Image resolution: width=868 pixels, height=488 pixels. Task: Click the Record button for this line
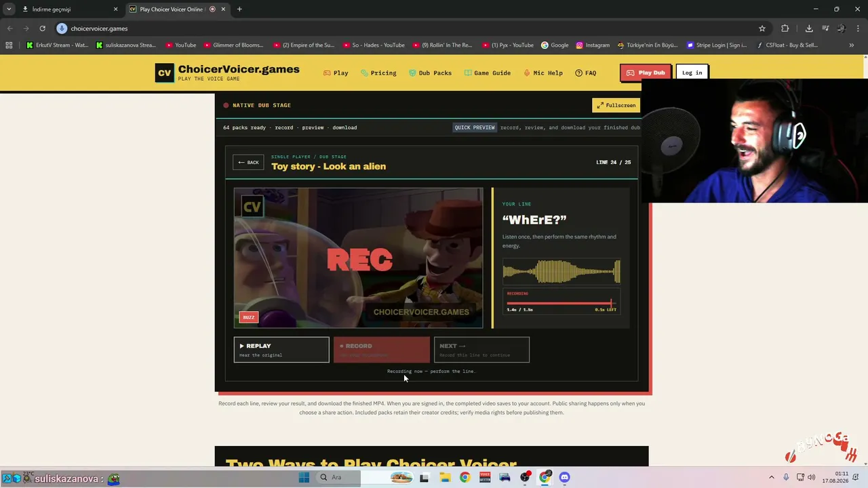point(381,350)
